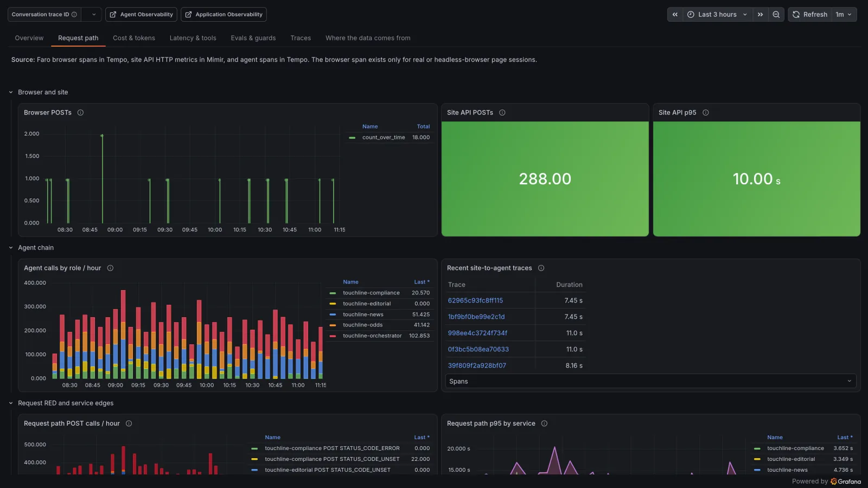Toggle count_over_time series in Browser POSTs legend
868x488 pixels.
(x=384, y=138)
